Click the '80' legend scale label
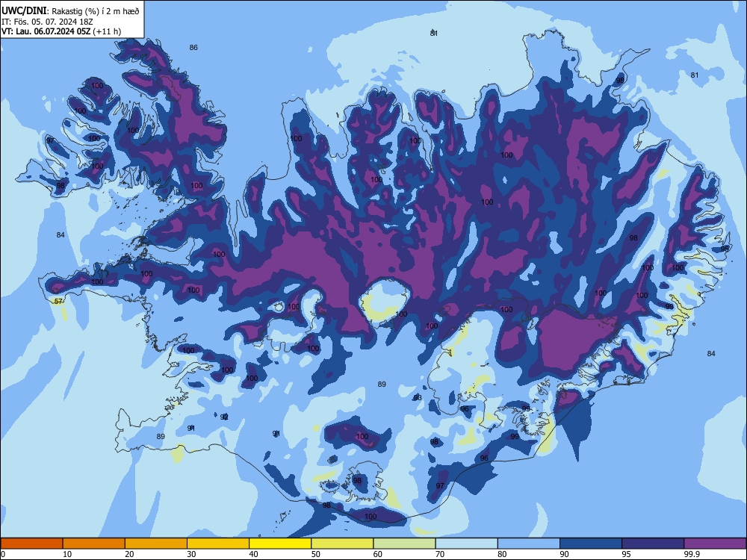The image size is (747, 560). (x=502, y=554)
